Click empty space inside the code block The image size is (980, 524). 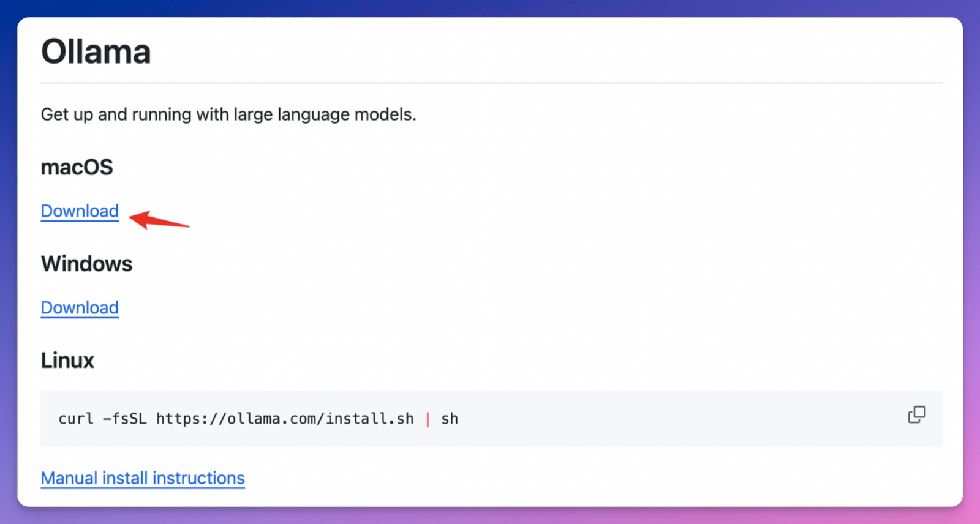click(674, 419)
